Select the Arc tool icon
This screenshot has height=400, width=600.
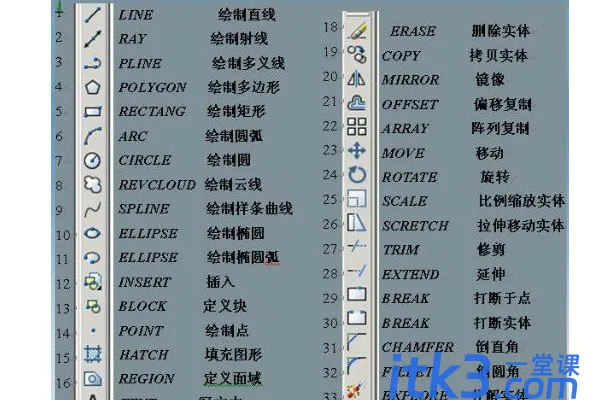coord(93,136)
